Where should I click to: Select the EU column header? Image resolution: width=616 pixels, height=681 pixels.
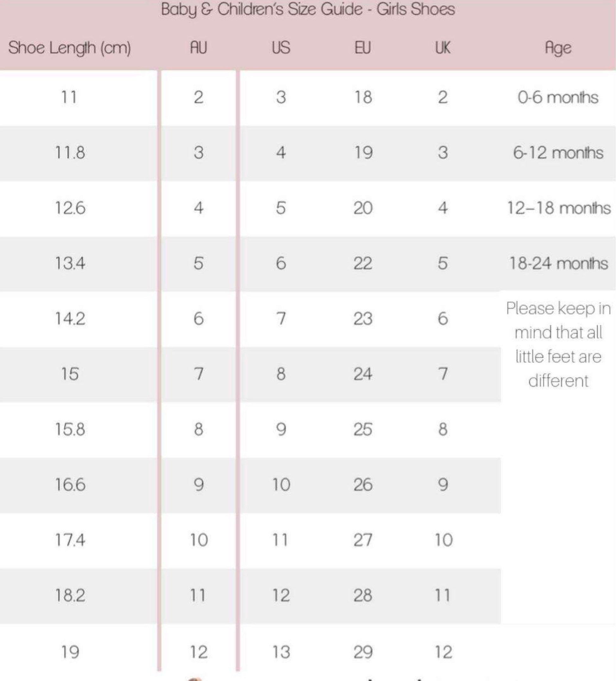[x=362, y=48]
